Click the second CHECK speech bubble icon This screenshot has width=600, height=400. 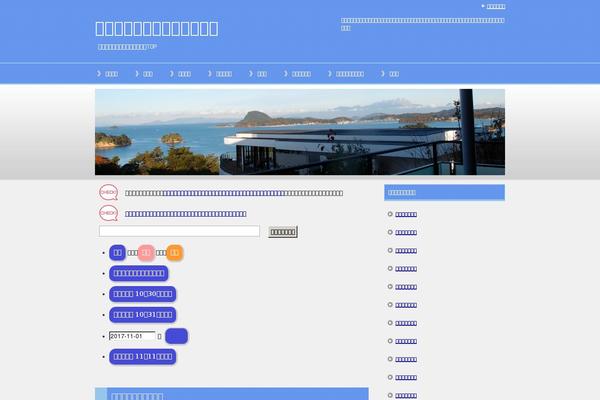click(108, 213)
